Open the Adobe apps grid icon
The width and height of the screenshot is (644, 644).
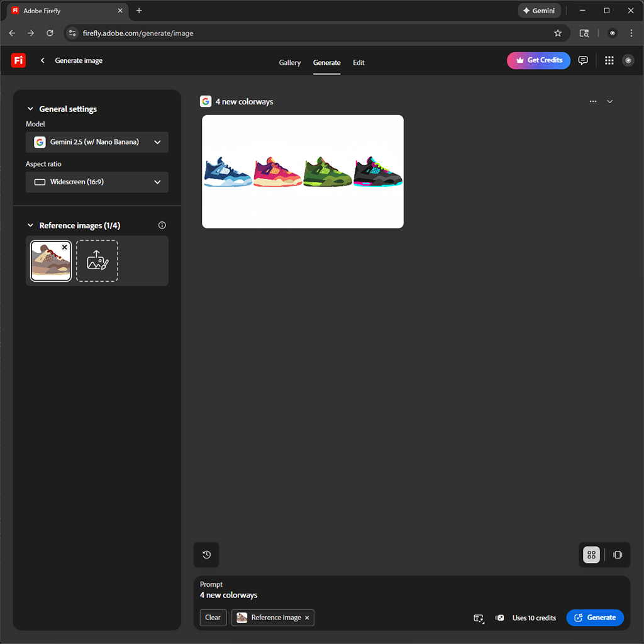609,60
